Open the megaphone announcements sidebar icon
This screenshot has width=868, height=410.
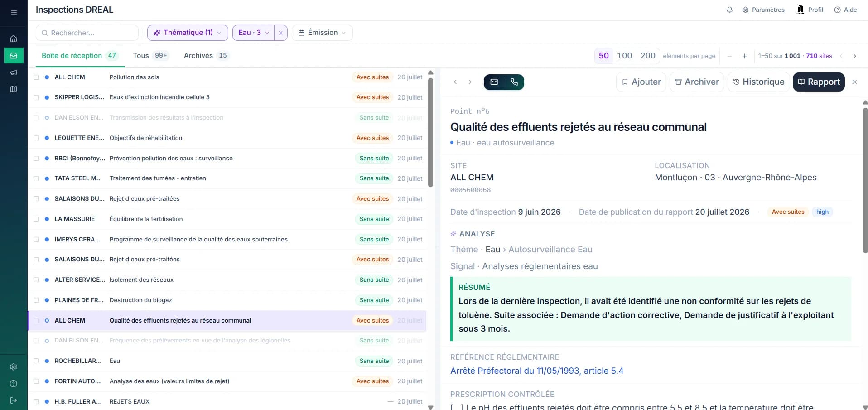pos(14,72)
